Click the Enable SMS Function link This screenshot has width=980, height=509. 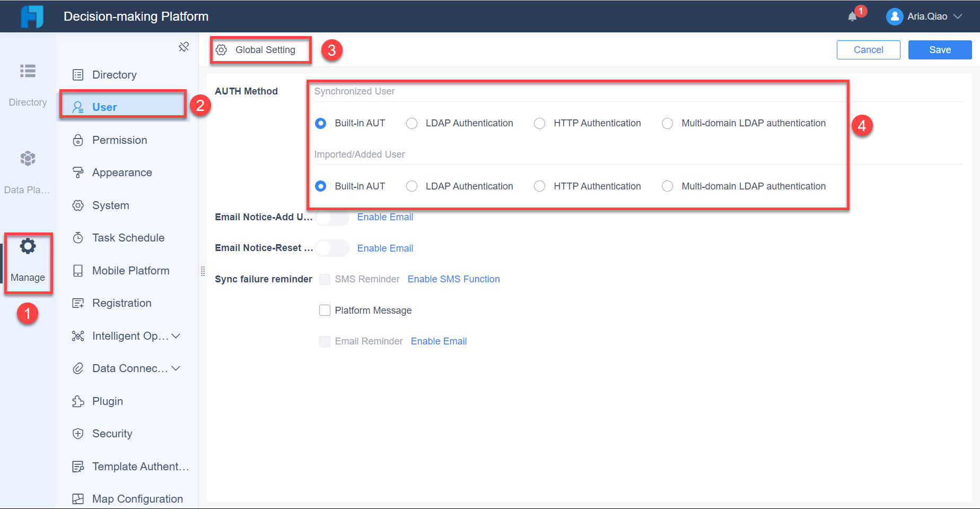[453, 279]
